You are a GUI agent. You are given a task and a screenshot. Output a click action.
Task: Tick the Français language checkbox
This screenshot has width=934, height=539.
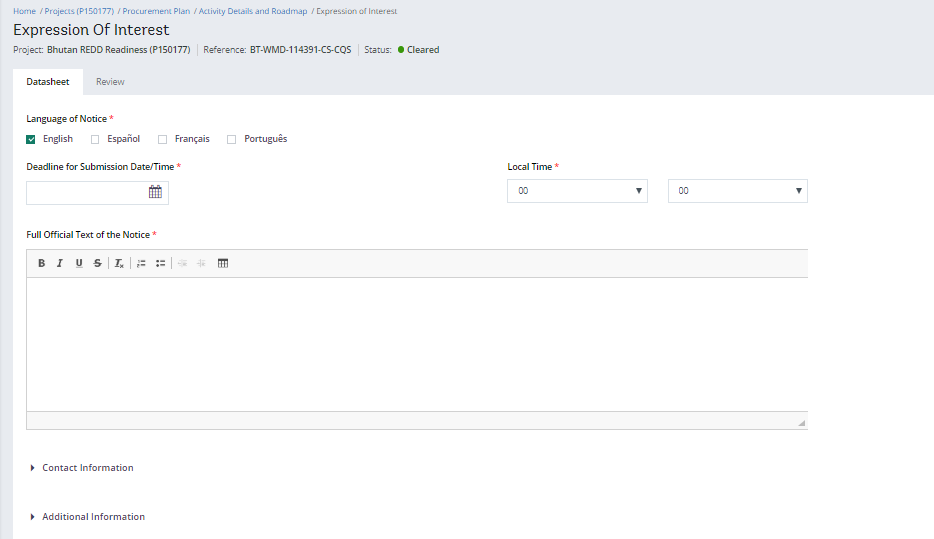tap(163, 139)
